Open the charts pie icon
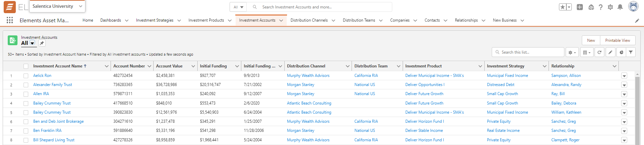The width and height of the screenshot is (644, 145). (x=621, y=52)
